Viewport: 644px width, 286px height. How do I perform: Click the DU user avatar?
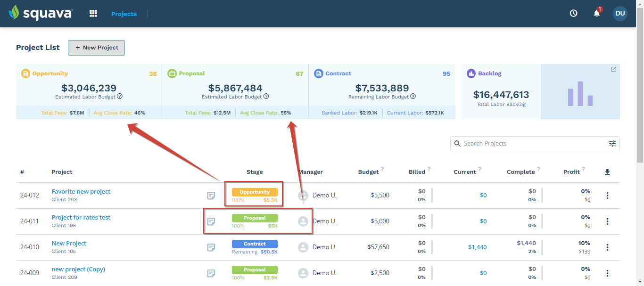click(x=620, y=13)
